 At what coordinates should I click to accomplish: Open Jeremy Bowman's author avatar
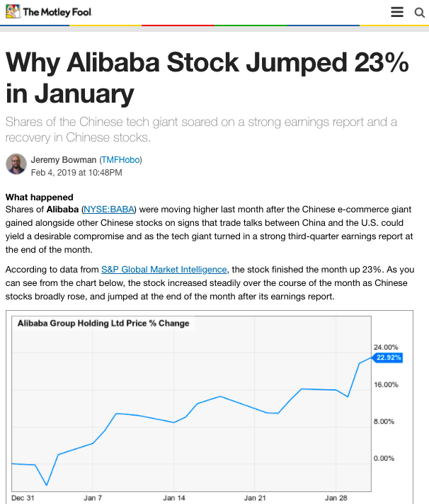[16, 164]
